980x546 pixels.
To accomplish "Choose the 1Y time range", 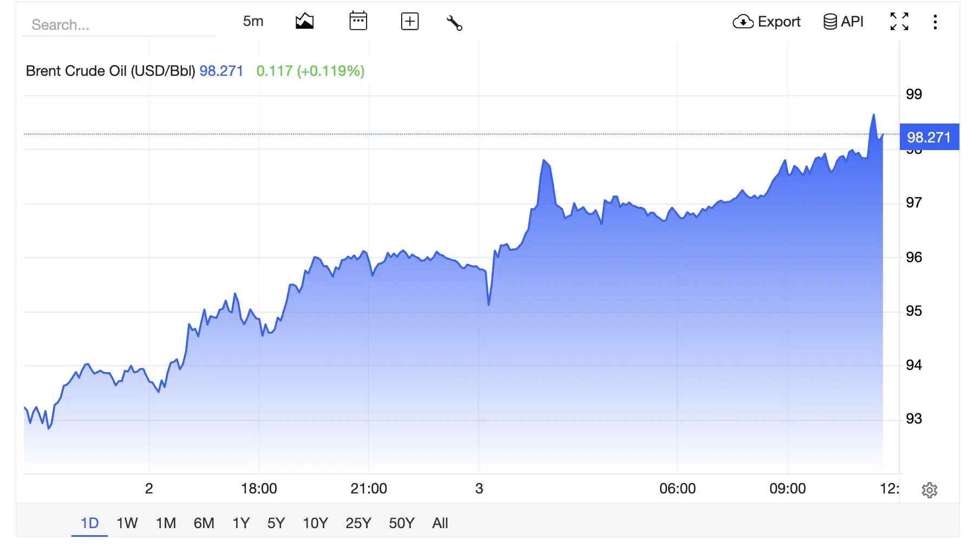I will (241, 523).
